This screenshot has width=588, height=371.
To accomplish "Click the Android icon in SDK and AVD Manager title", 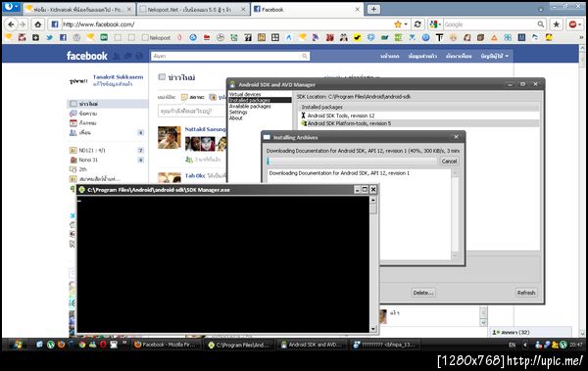I will [232, 84].
